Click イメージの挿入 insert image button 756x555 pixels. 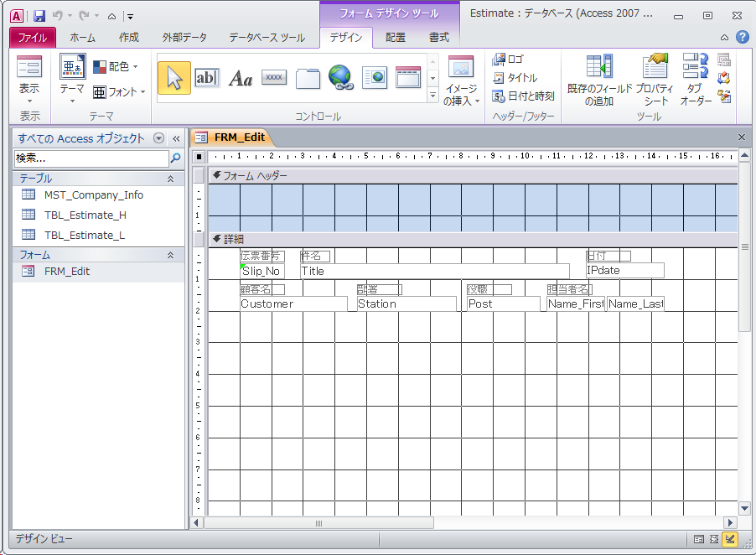461,80
